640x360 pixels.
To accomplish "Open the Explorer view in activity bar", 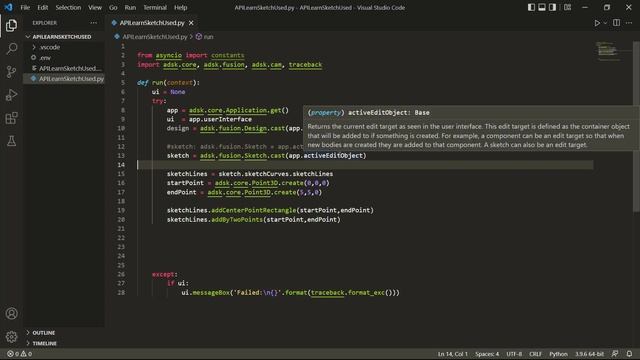I will pyautogui.click(x=11, y=26).
